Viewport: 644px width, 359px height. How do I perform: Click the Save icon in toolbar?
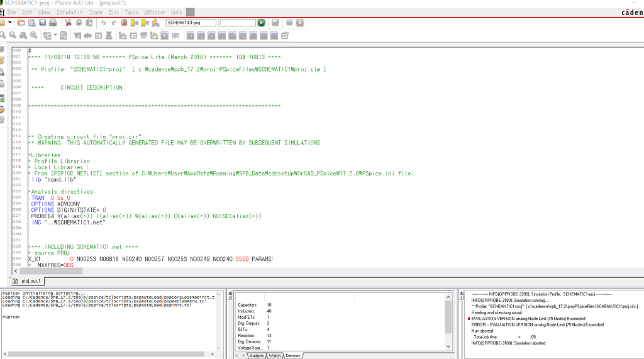(x=43, y=23)
